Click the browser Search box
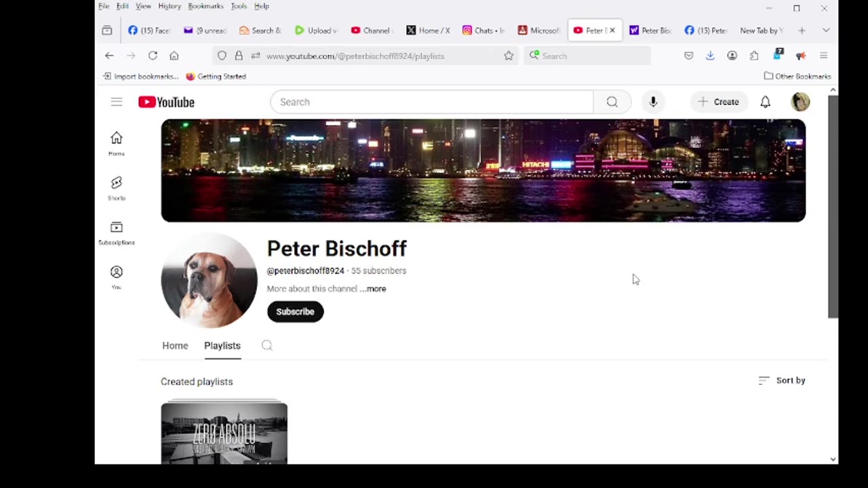Image resolution: width=868 pixels, height=488 pixels. click(x=587, y=56)
